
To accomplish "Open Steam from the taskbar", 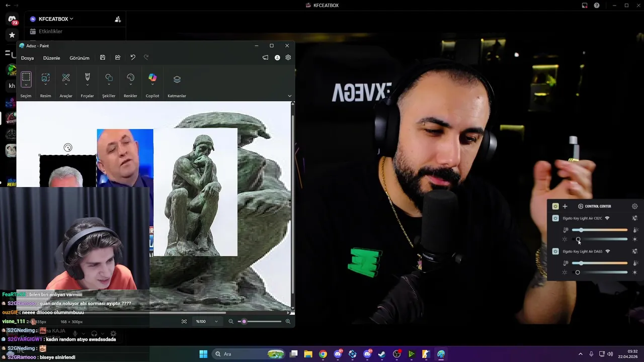I will 381,354.
